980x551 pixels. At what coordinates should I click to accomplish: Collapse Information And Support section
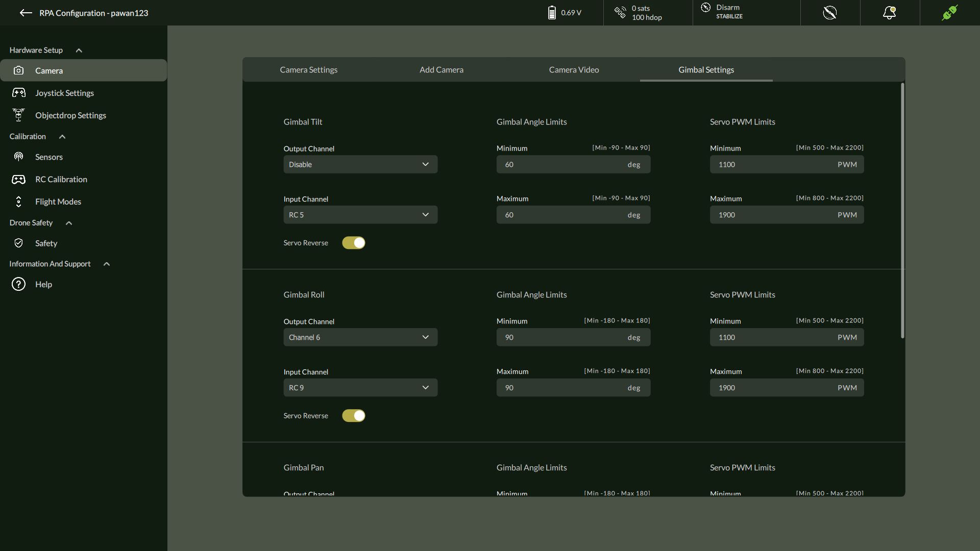point(107,264)
